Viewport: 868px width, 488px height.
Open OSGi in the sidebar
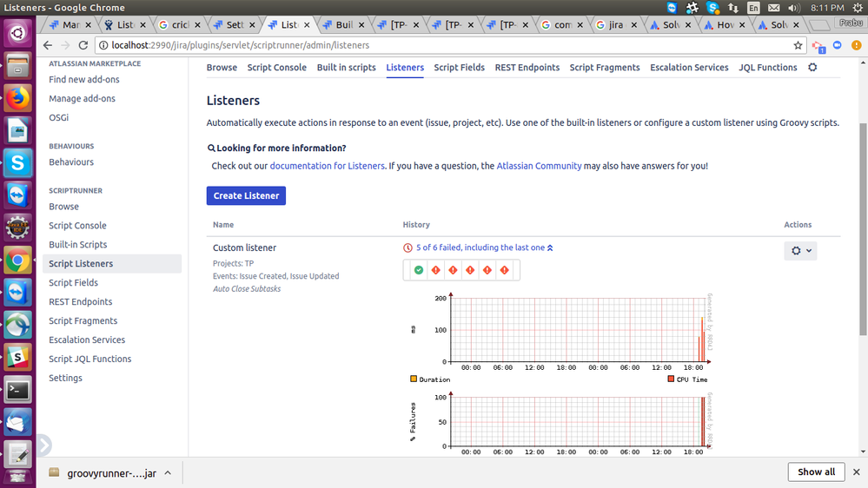click(x=59, y=118)
